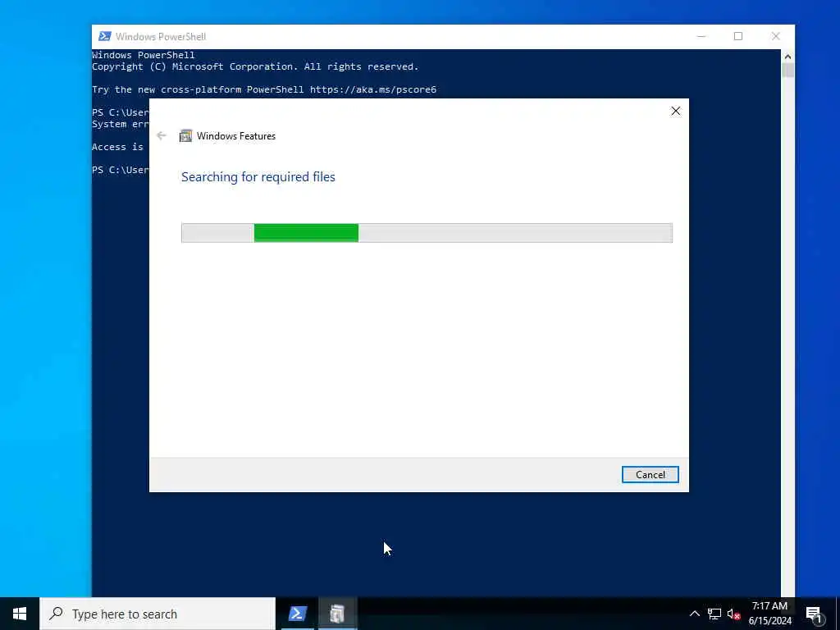Show hidden system tray icons

point(694,614)
